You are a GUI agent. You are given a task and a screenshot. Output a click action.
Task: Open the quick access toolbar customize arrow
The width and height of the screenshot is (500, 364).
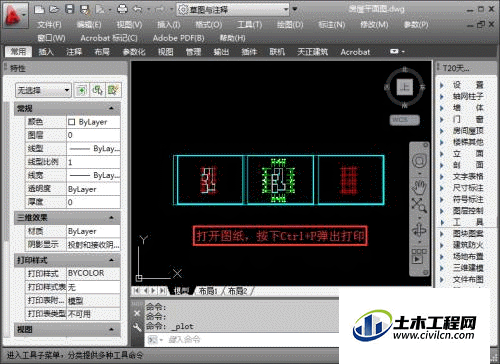tap(295, 9)
